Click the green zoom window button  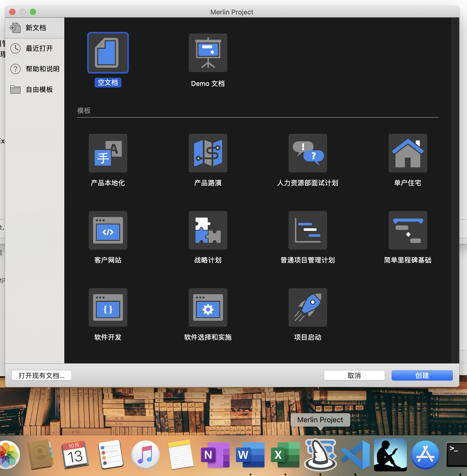tap(33, 12)
